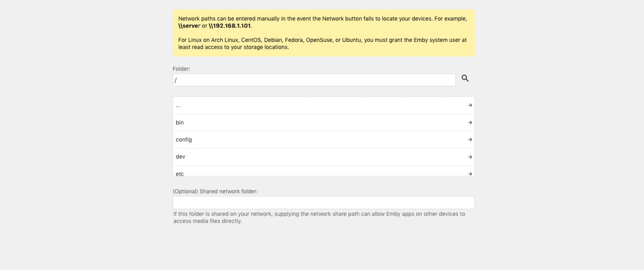The image size is (644, 270).
Task: Click the bold \\server example text
Action: click(x=189, y=26)
